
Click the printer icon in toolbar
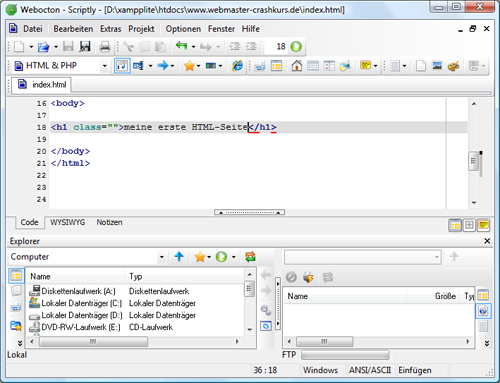coord(104,47)
